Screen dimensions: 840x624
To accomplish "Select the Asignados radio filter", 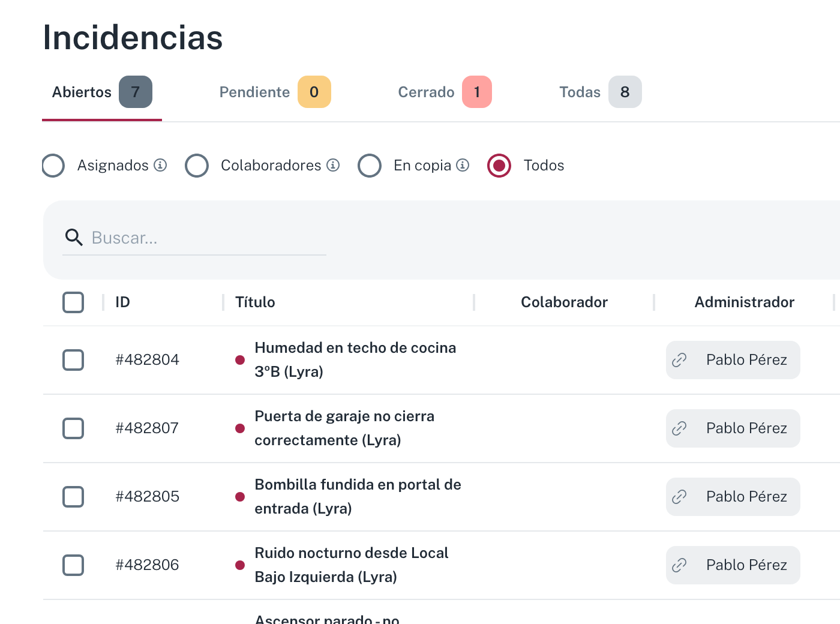I will coord(53,166).
